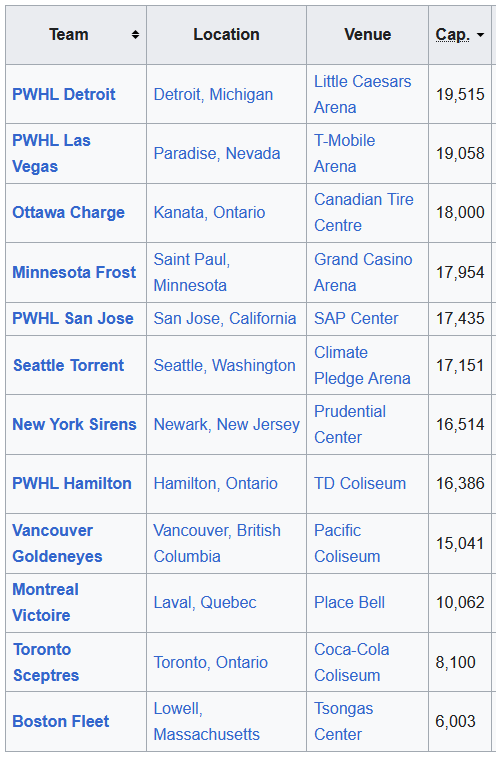
Task: Visit the Canadian Tire Centre link
Action: 364,212
